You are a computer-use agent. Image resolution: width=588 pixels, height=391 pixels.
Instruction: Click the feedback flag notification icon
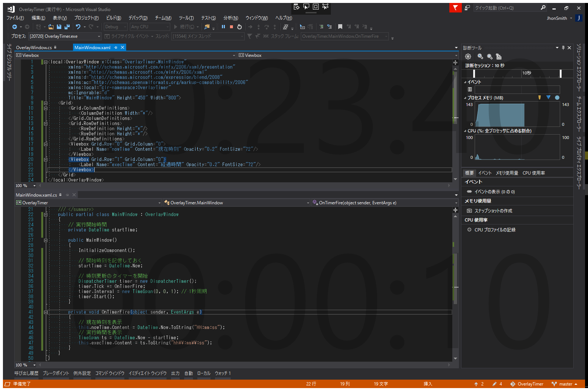pyautogui.click(x=455, y=8)
